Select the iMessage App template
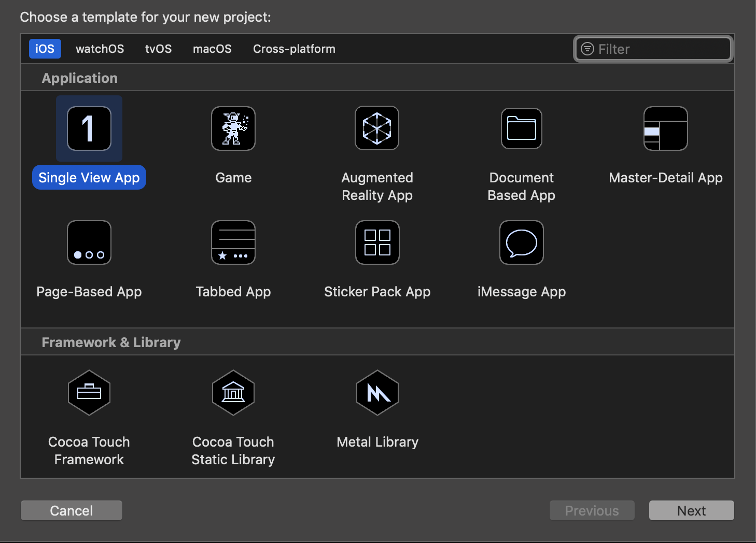The width and height of the screenshot is (756, 543). pos(521,242)
